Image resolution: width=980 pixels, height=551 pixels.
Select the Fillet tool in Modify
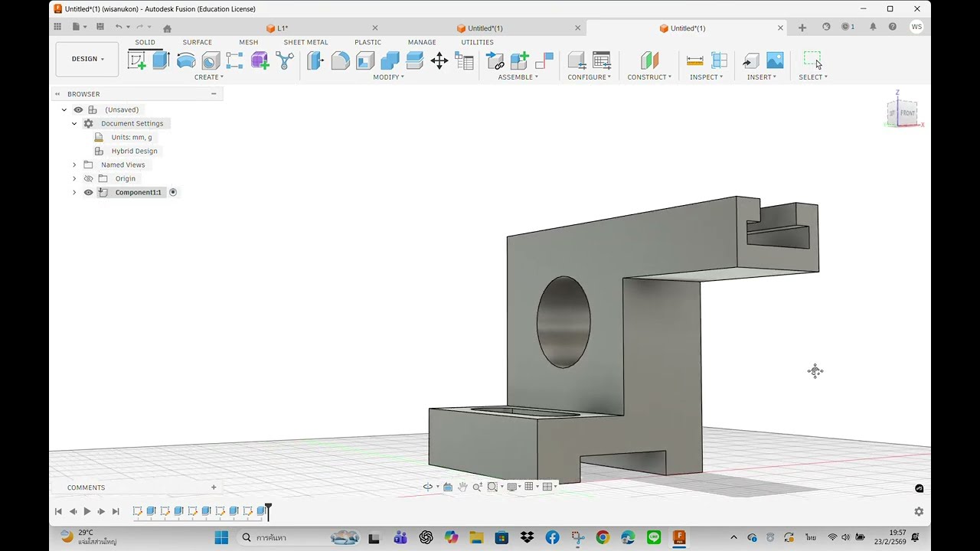pos(340,60)
